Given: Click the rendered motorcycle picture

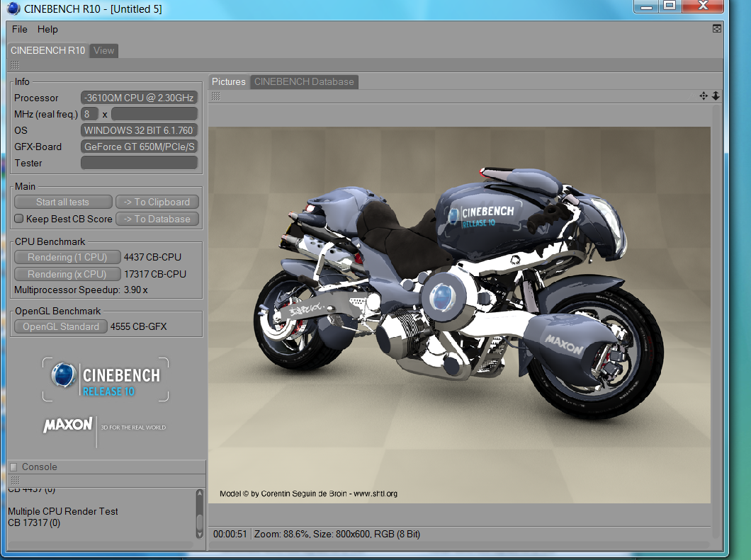Looking at the screenshot, I should [459, 315].
